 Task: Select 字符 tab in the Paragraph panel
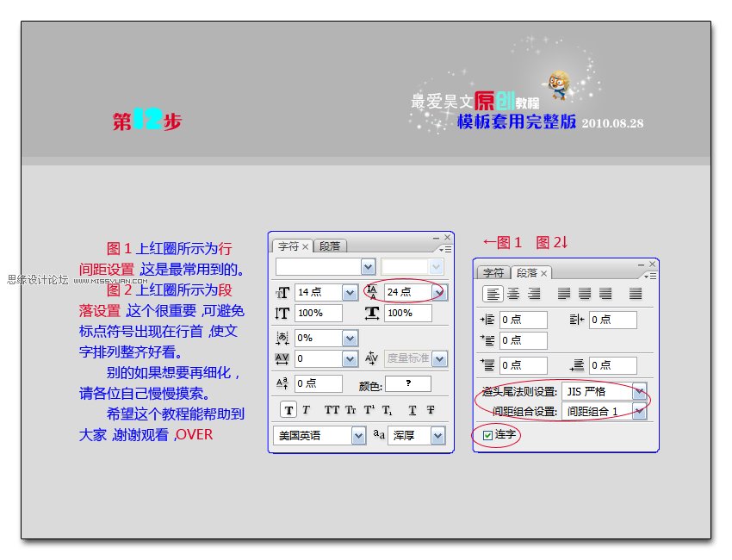coord(493,273)
